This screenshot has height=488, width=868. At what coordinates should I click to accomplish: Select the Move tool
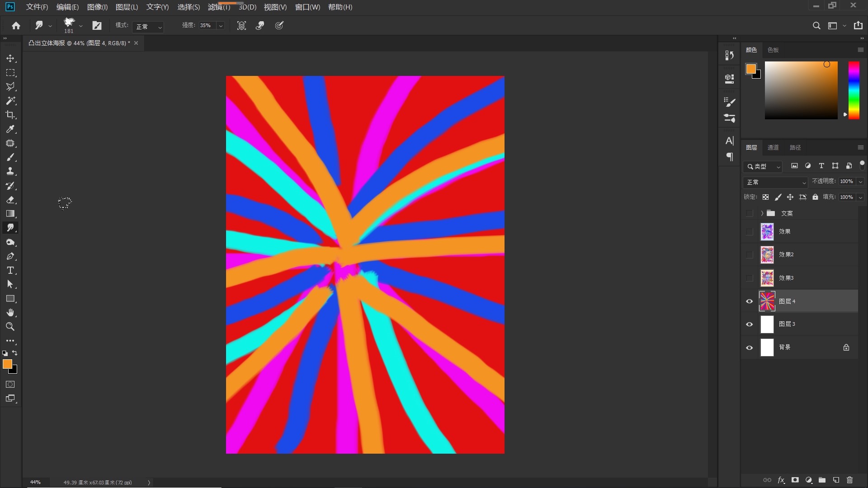tap(10, 59)
